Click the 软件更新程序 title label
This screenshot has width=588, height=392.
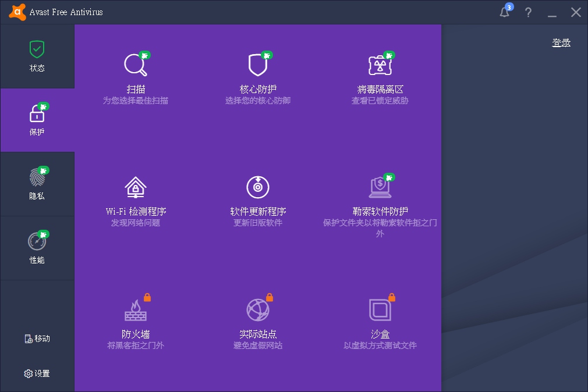[x=258, y=211]
